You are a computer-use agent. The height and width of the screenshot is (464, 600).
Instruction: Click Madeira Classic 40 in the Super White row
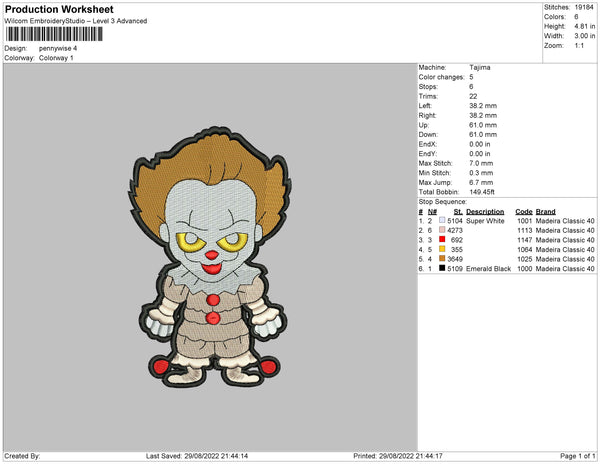(565, 221)
